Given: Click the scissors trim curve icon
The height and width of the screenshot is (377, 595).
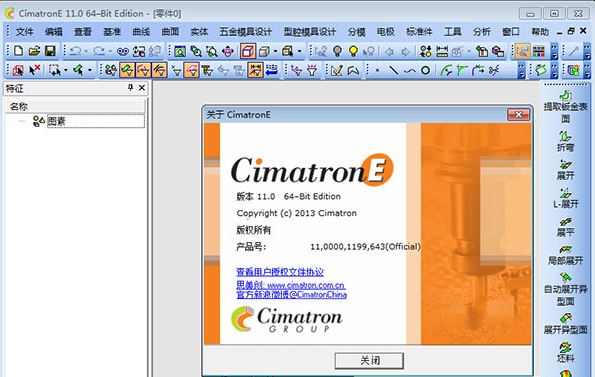Looking at the screenshot, I should coord(494,70).
